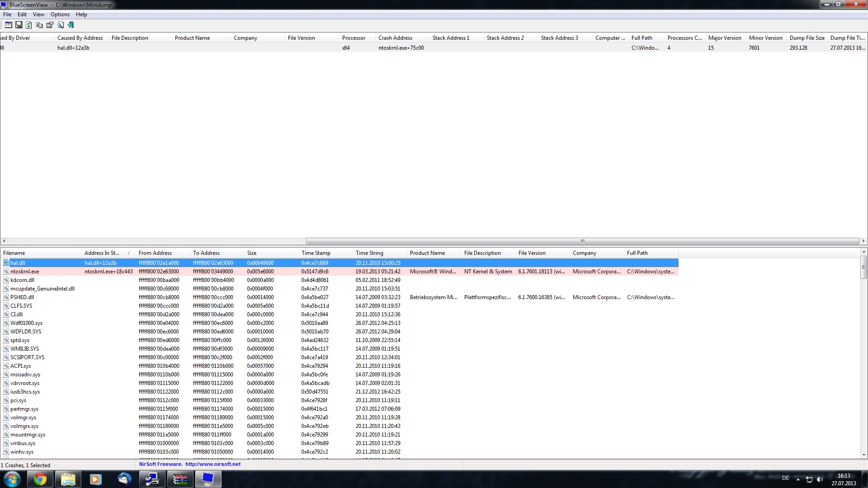Click the Find magnifier toolbar icon

(x=60, y=25)
